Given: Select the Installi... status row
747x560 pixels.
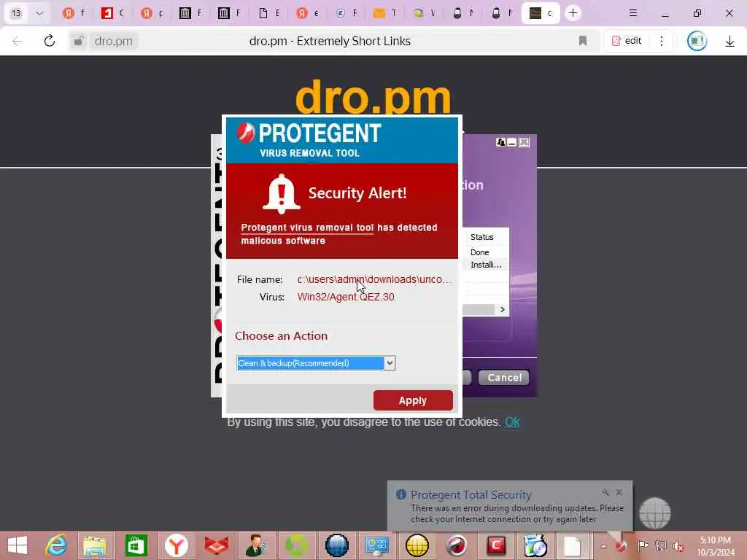Looking at the screenshot, I should click(486, 265).
